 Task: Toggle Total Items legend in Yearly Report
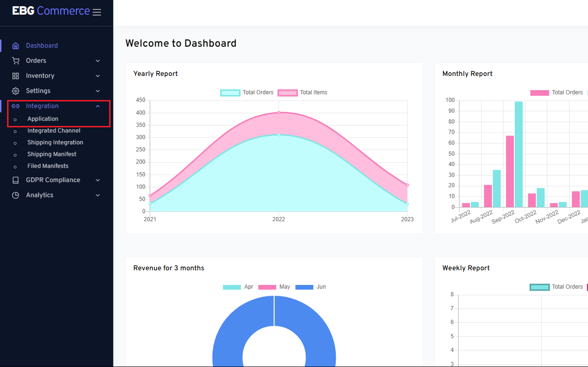303,92
